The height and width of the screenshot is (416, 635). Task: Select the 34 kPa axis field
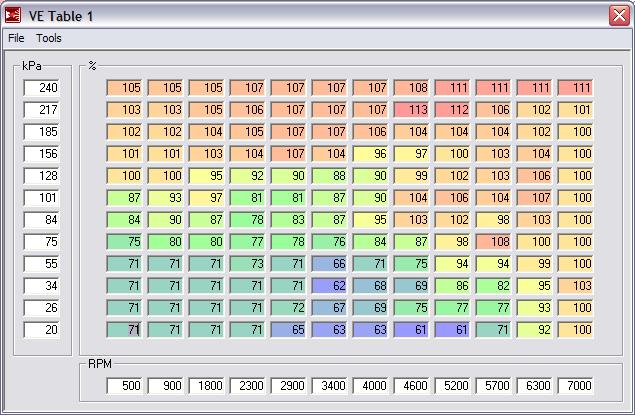pyautogui.click(x=42, y=286)
